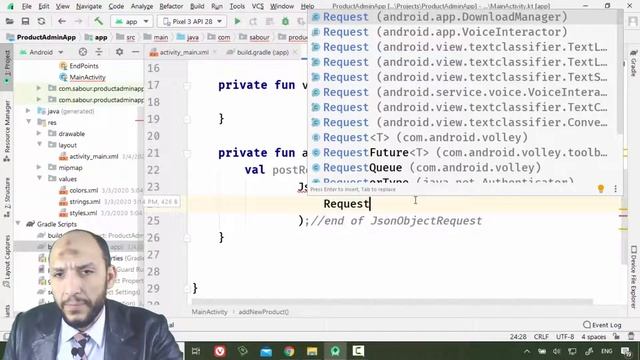Open the completion popup three-dots menu

[x=616, y=189]
